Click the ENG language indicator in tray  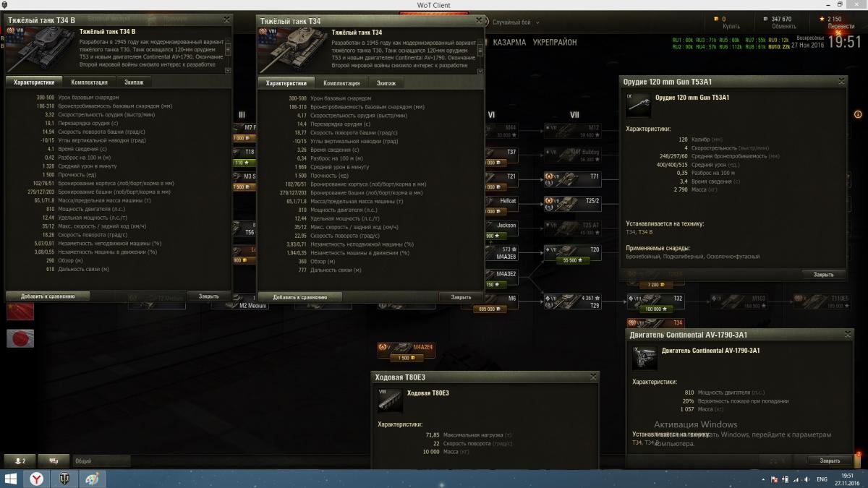click(822, 479)
